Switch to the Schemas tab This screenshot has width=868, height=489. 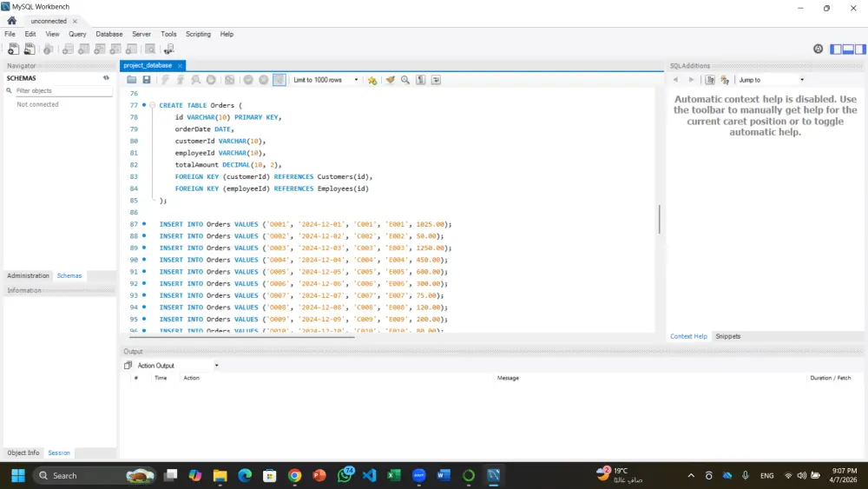(x=69, y=275)
